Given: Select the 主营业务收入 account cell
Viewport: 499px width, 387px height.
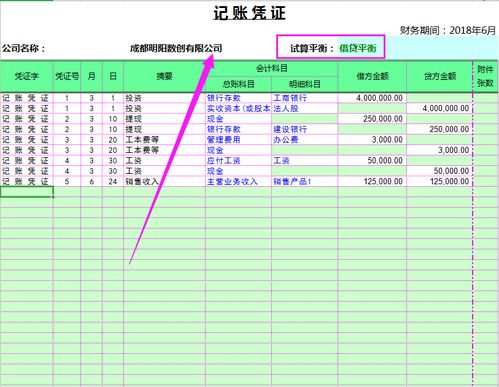Looking at the screenshot, I should (x=238, y=181).
